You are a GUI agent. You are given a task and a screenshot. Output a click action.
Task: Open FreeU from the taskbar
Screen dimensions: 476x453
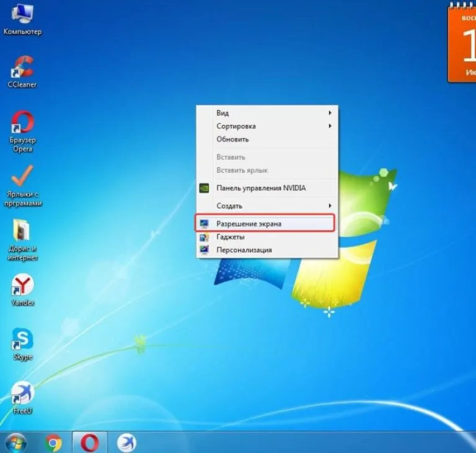126,442
